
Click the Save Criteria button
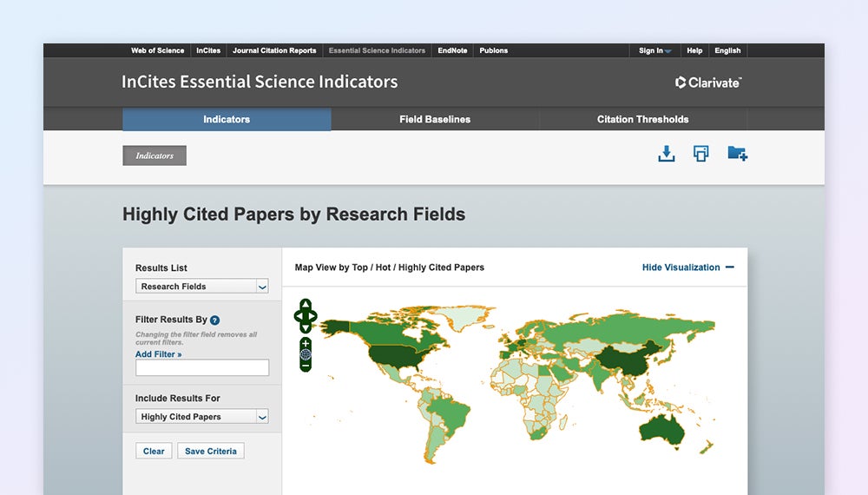click(x=211, y=452)
